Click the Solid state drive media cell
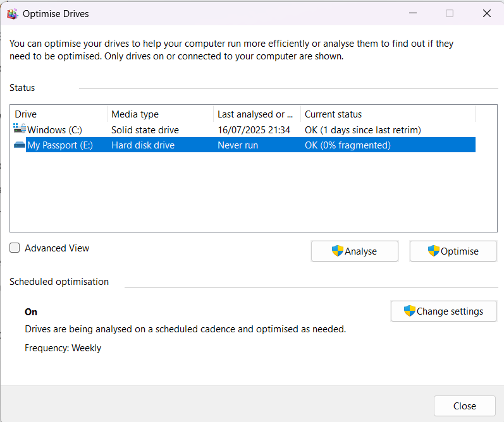This screenshot has height=422, width=504. [145, 130]
